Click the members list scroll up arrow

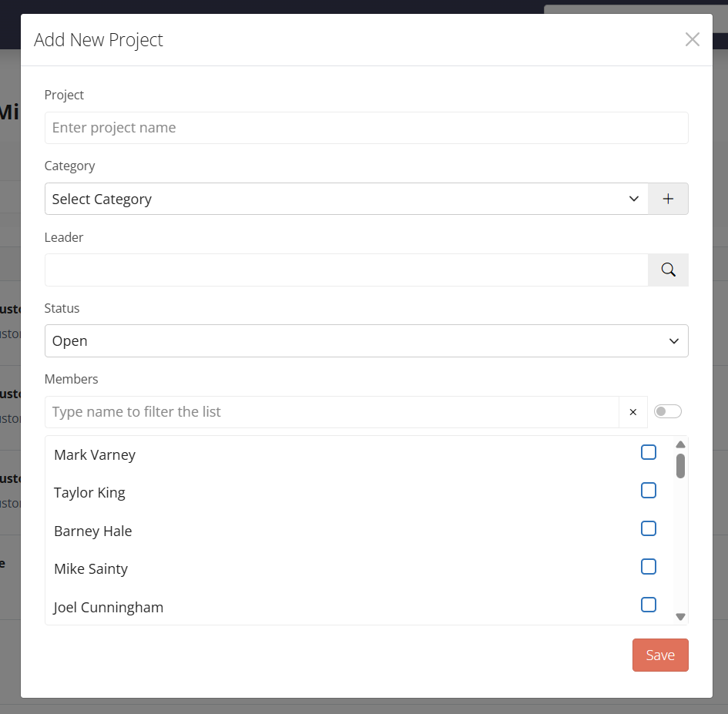(x=680, y=444)
